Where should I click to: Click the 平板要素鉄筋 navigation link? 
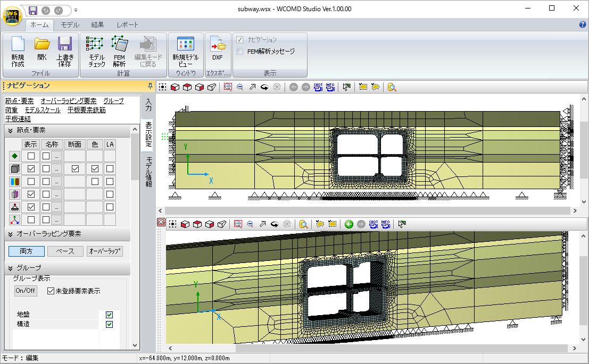(86, 110)
